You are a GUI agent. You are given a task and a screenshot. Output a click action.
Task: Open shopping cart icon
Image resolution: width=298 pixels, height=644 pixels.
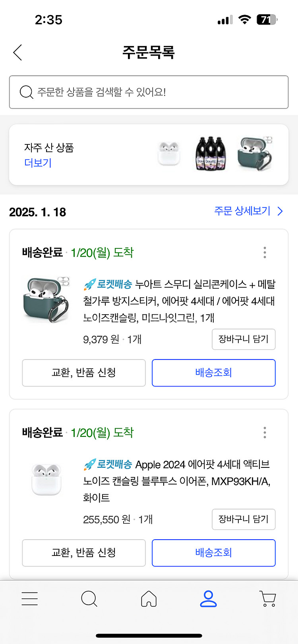click(268, 598)
